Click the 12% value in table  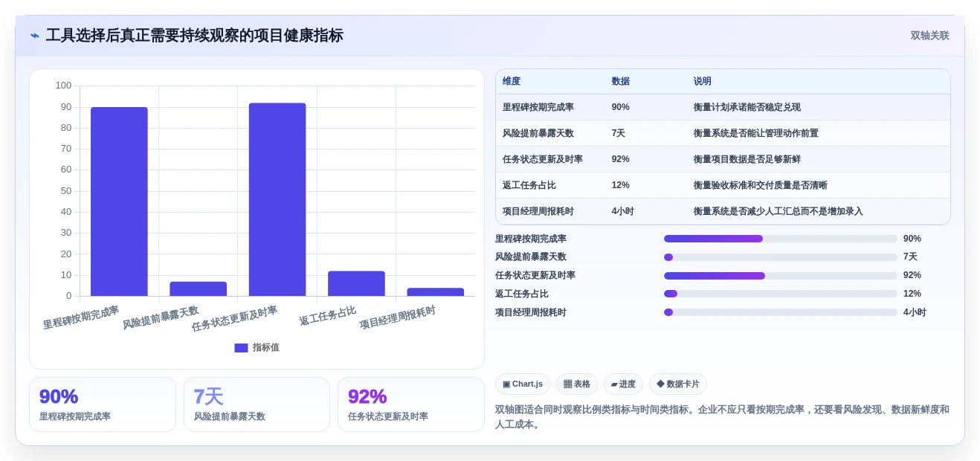(x=621, y=185)
